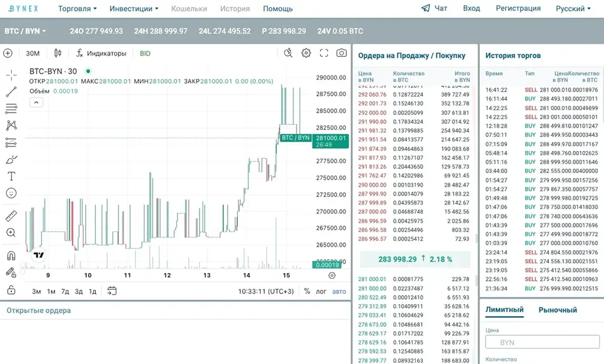Open chart settings gear icon
This screenshot has height=364, width=604.
coord(306,53)
